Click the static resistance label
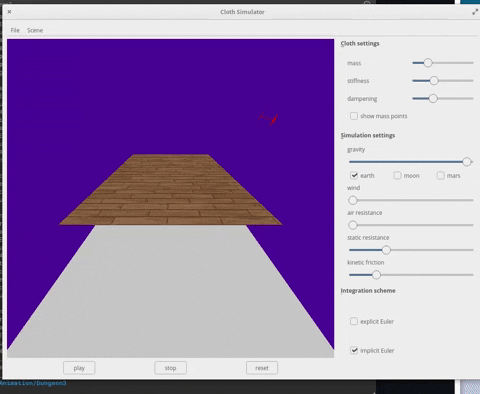The height and width of the screenshot is (394, 480). [368, 238]
